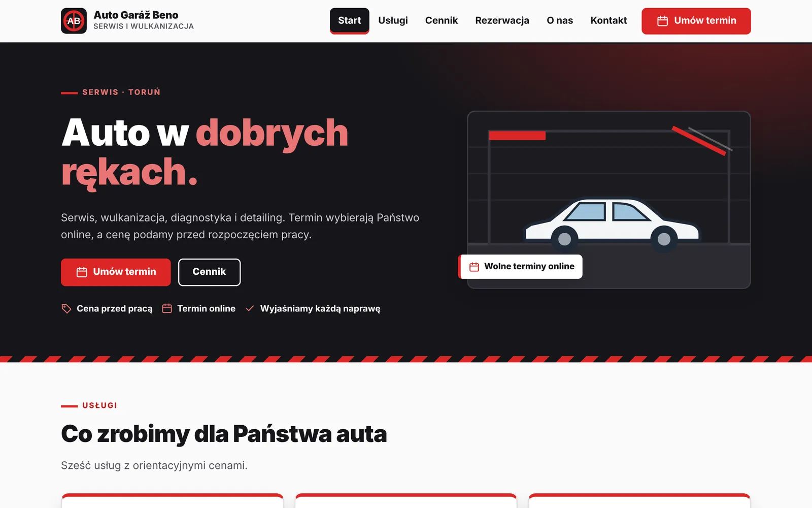The width and height of the screenshot is (812, 508).
Task: Click calendar icon in header Umów termin button
Action: pyautogui.click(x=662, y=21)
